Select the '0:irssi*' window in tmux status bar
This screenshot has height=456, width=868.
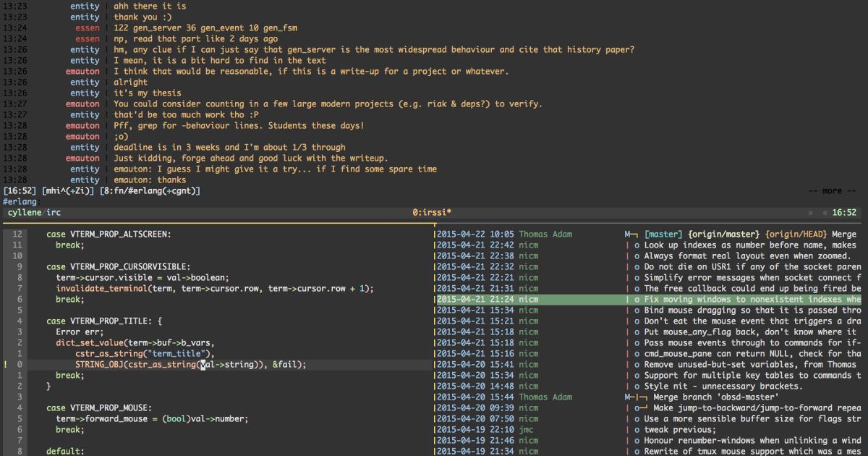coord(432,213)
